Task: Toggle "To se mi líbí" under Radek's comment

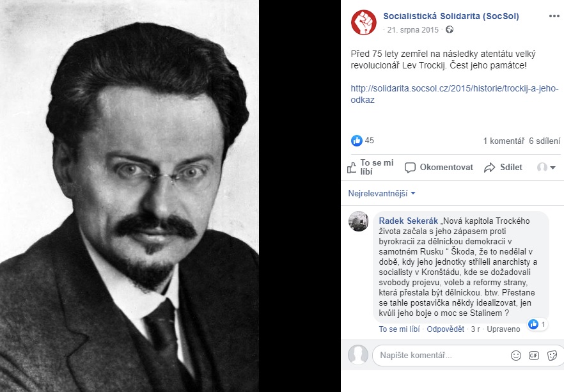Action: tap(399, 329)
